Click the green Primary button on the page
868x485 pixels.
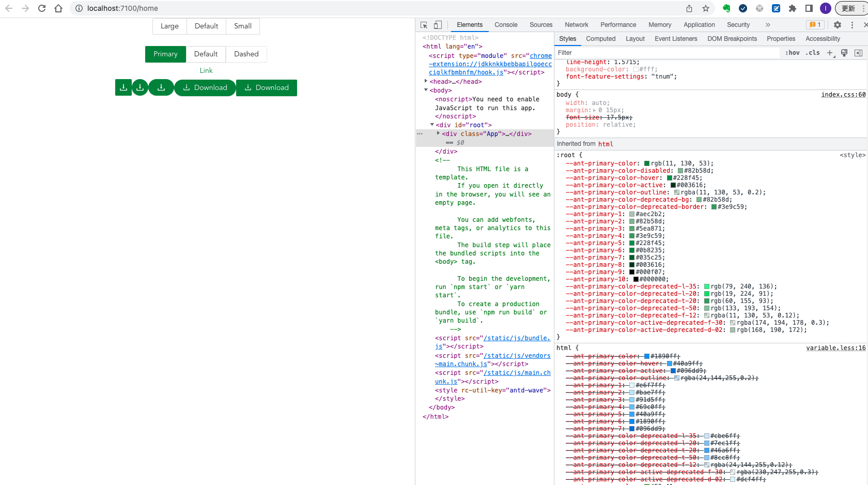pyautogui.click(x=165, y=54)
